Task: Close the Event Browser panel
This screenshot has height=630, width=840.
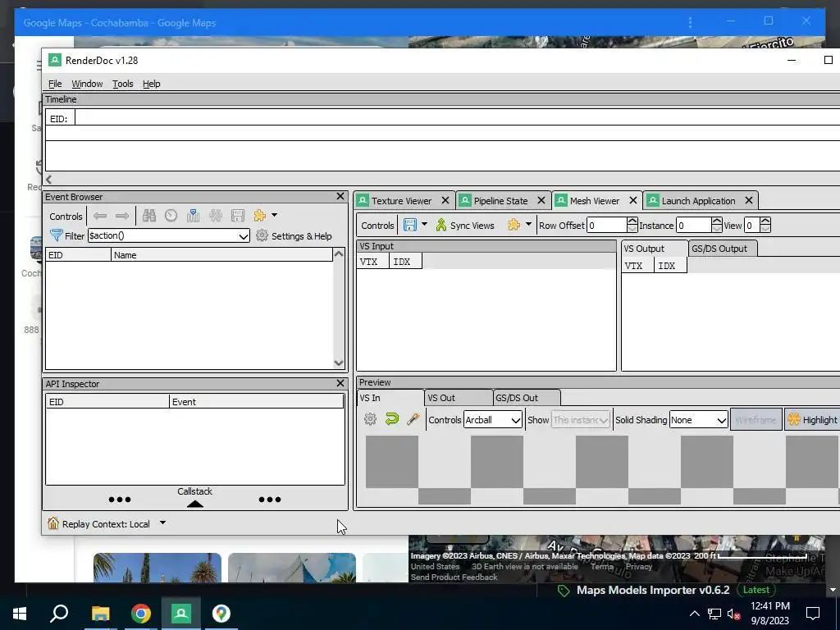Action: click(340, 197)
